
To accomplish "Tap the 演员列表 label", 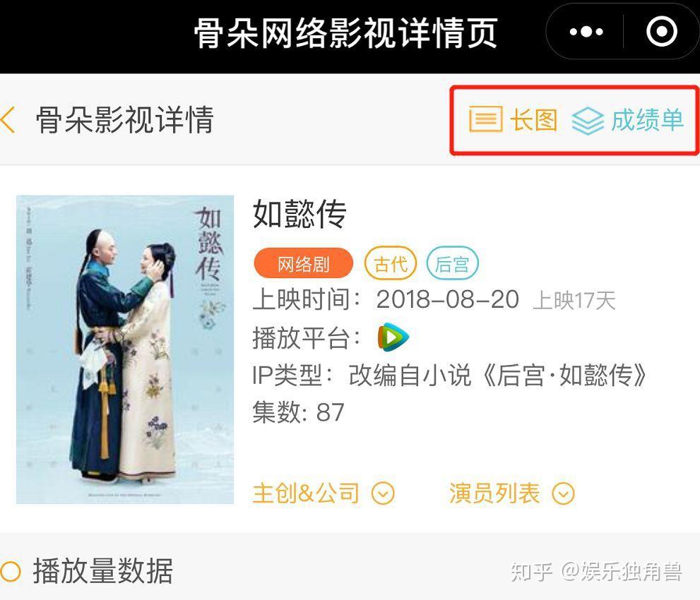I will click(x=494, y=493).
